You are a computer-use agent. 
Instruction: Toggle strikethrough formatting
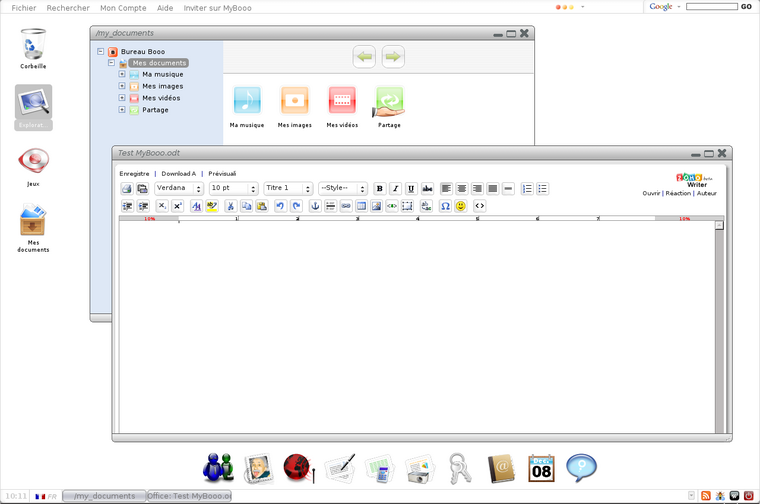[x=427, y=189]
